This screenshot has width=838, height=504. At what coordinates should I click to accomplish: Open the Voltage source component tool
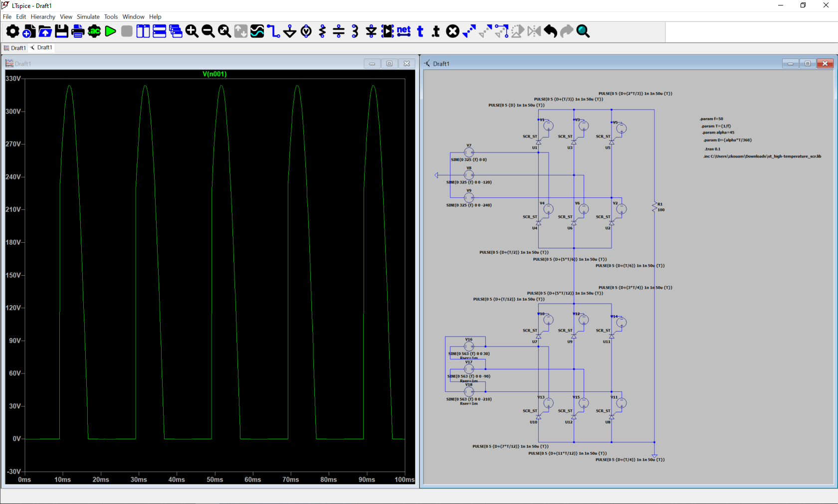306,31
